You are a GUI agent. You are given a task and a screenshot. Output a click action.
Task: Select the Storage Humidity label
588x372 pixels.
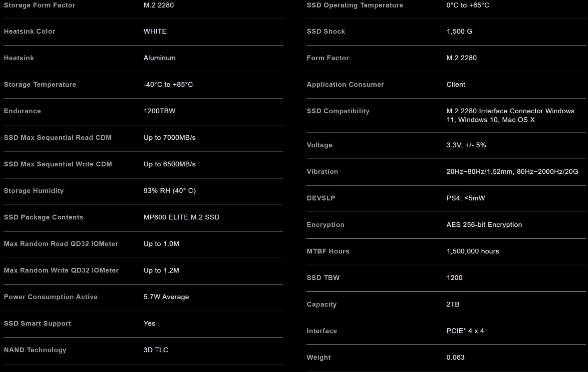34,190
